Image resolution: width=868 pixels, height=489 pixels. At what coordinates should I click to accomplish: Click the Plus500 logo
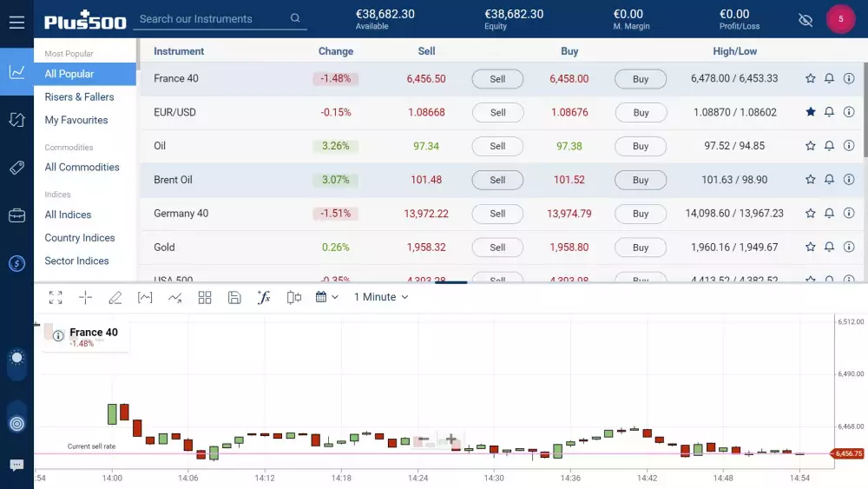(x=85, y=20)
